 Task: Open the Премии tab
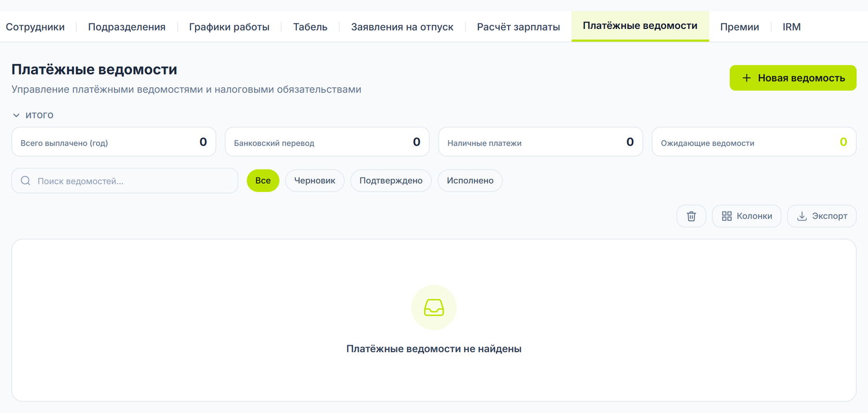(740, 27)
